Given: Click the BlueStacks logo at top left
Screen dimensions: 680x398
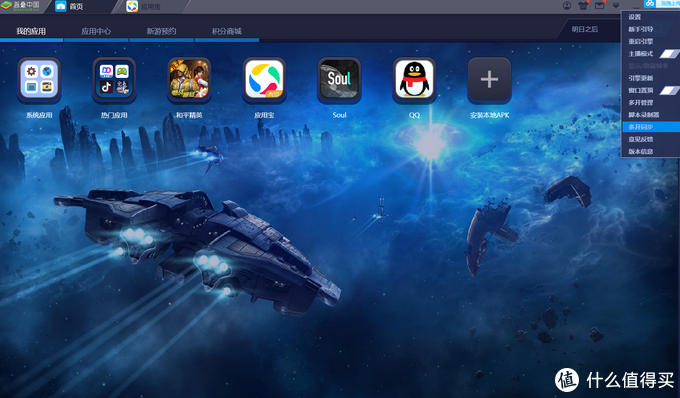Looking at the screenshot, I should click(x=20, y=5).
